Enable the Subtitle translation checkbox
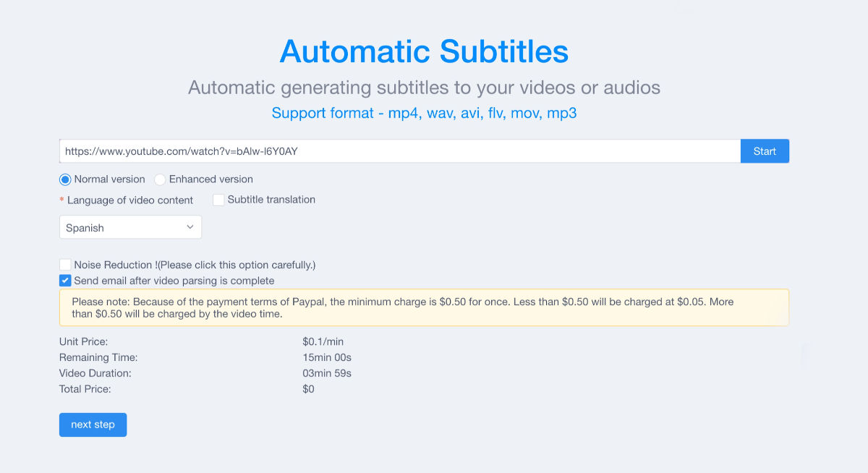The height and width of the screenshot is (473, 868). 218,200
